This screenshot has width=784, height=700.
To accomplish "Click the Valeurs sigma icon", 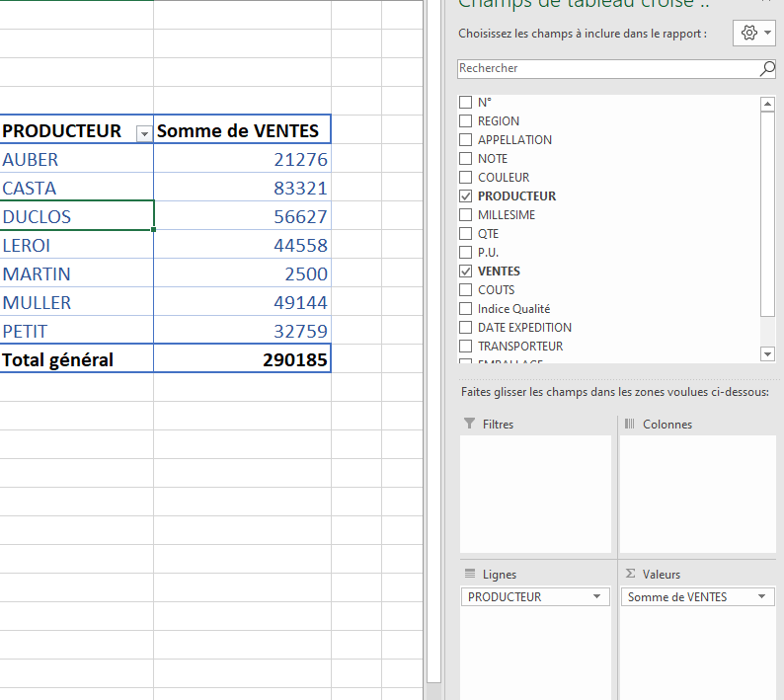I will pyautogui.click(x=629, y=574).
